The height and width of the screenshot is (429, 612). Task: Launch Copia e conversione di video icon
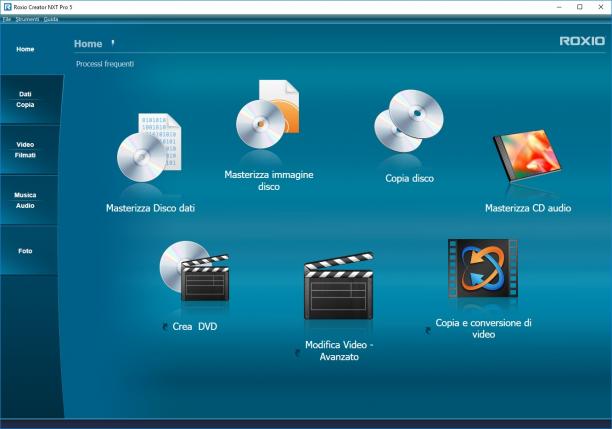[x=483, y=268]
